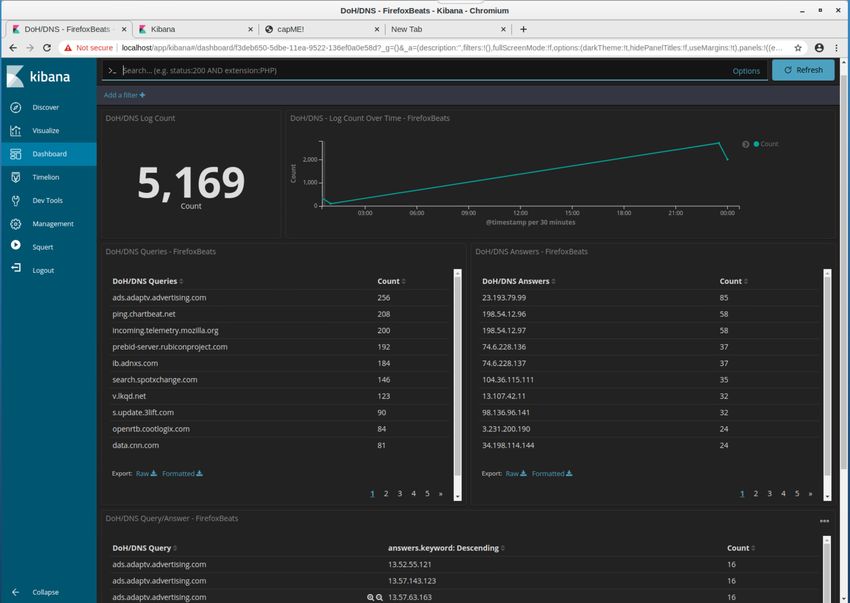Click down arrow of Queries table scrollbar
Viewport: 850px width, 603px height.
[x=458, y=496]
